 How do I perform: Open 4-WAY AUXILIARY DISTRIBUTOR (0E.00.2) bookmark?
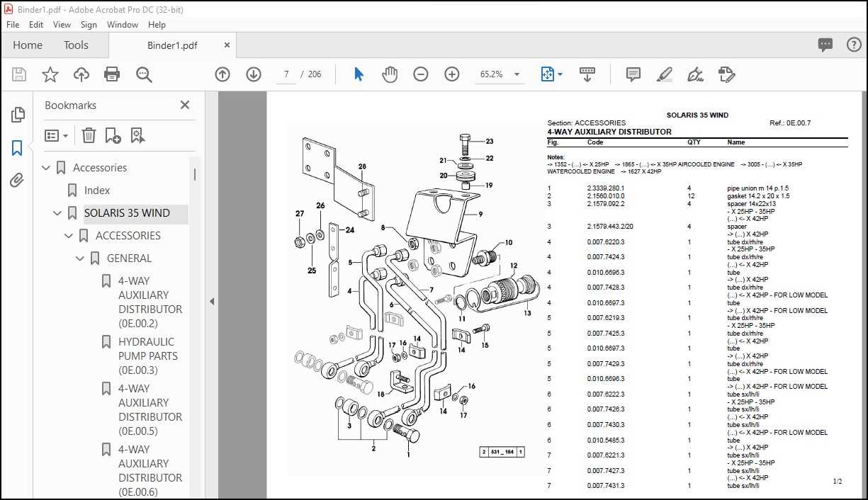(150, 302)
